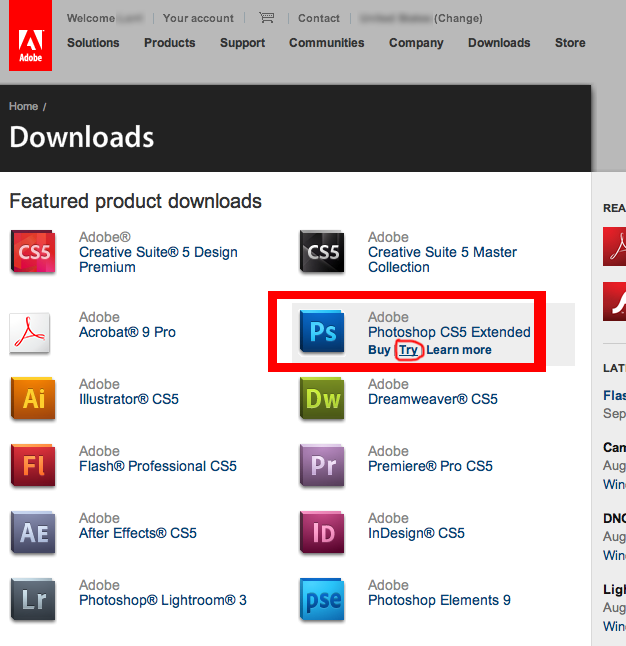Open the Downloads menu
This screenshot has width=626, height=646.
point(499,42)
